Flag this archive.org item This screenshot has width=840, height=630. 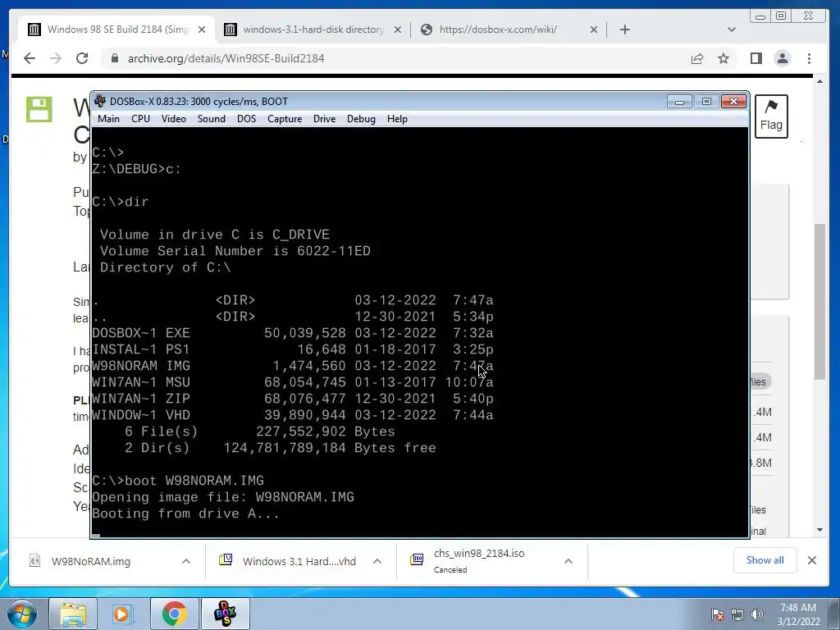(771, 116)
